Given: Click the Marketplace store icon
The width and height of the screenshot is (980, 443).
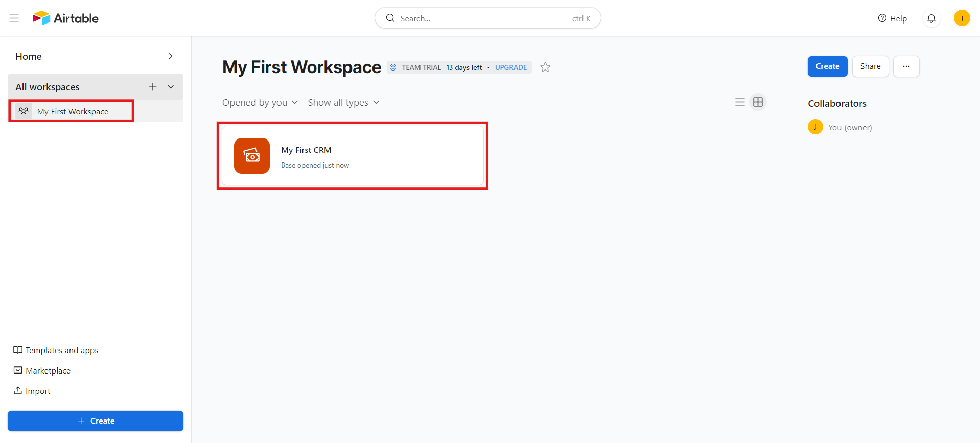Looking at the screenshot, I should 18,370.
